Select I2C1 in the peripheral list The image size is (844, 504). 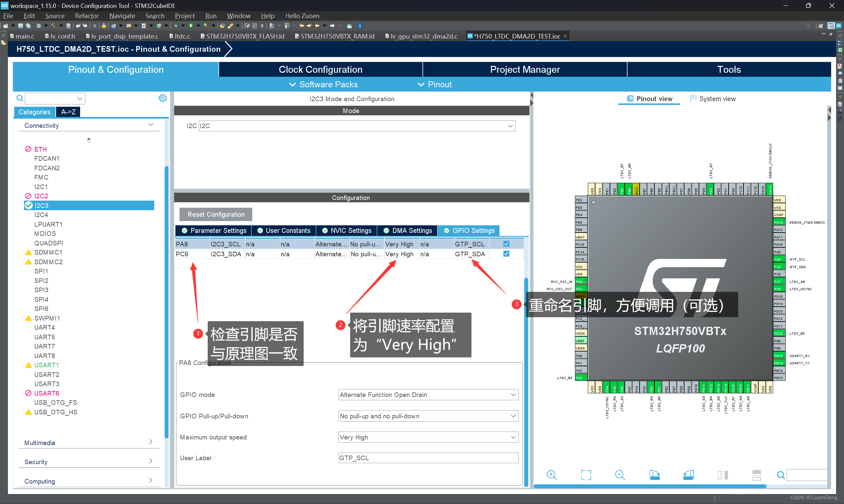pos(41,187)
